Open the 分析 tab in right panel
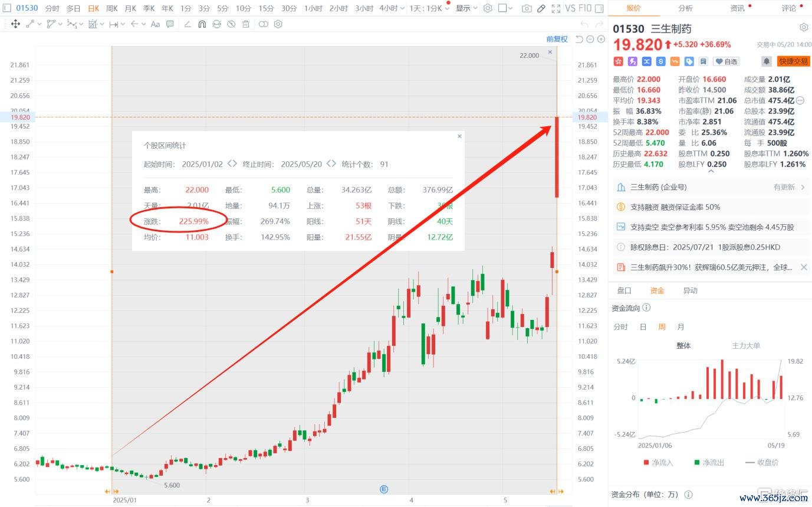Image resolution: width=812 pixels, height=507 pixels. [685, 8]
